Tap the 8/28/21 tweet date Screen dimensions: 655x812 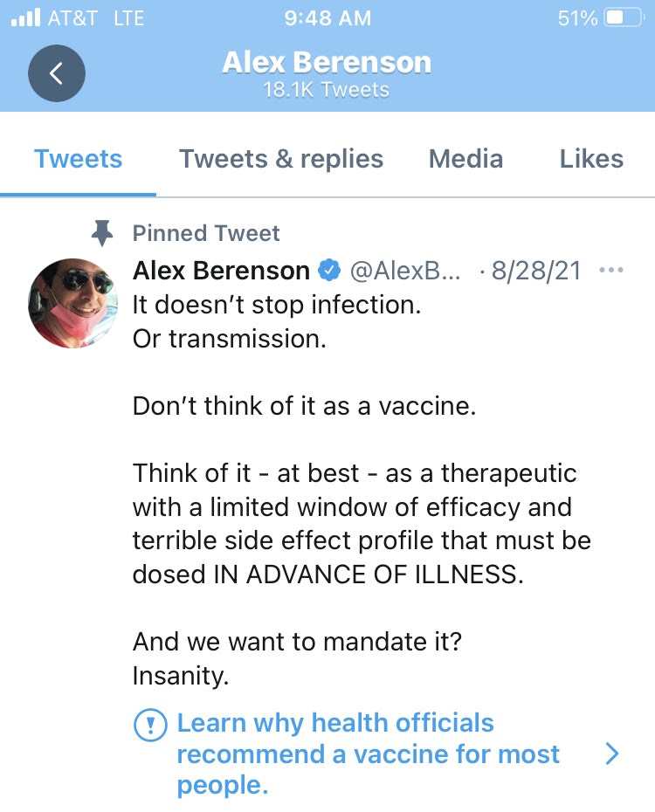[x=535, y=272]
